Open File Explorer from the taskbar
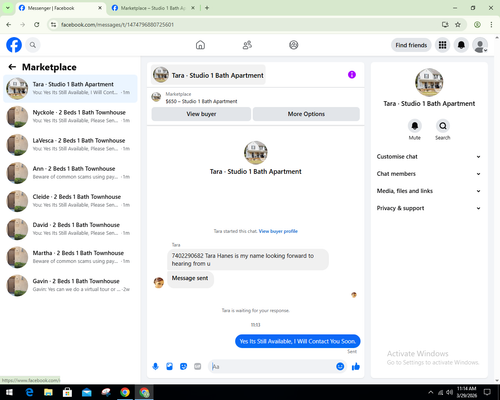This screenshot has height=400, width=500. click(x=48, y=392)
